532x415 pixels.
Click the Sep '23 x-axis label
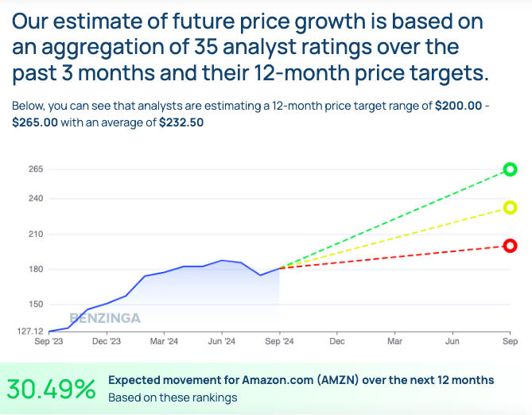click(49, 343)
